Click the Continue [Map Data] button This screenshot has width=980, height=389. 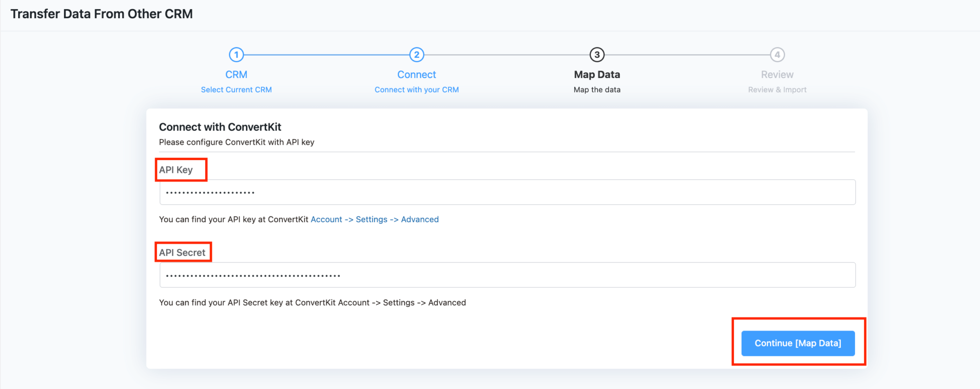pyautogui.click(x=798, y=343)
